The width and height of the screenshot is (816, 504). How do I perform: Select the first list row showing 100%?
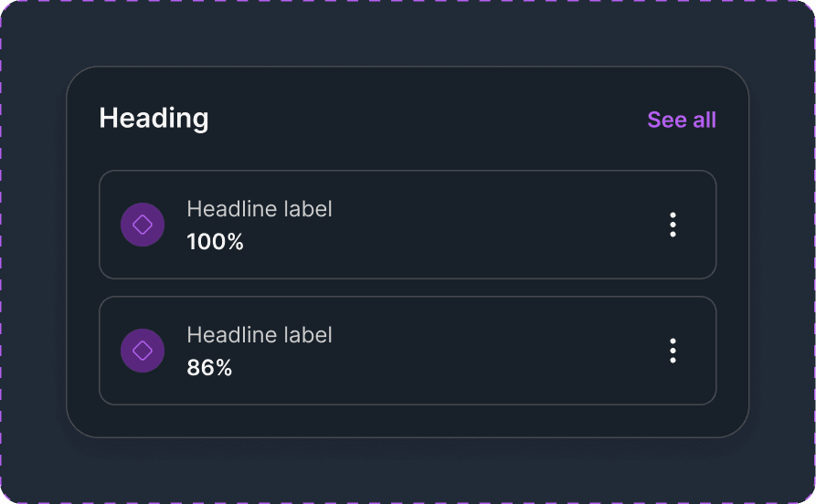(457, 225)
